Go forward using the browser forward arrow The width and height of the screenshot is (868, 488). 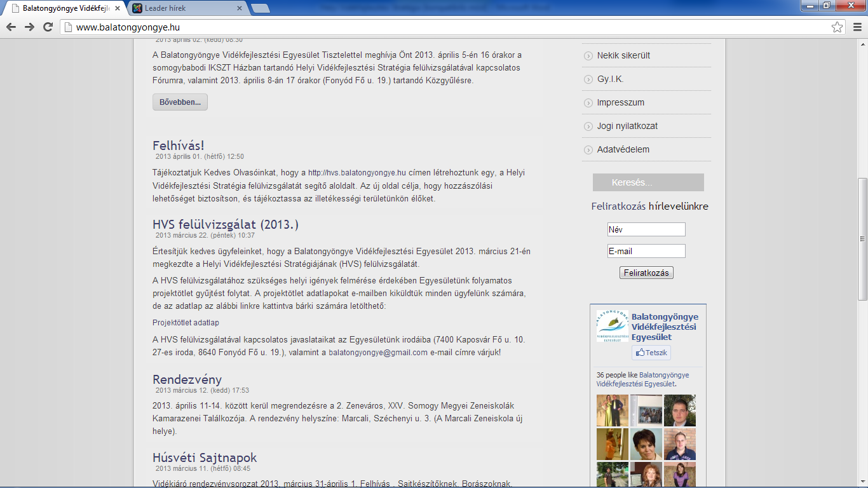coord(29,27)
